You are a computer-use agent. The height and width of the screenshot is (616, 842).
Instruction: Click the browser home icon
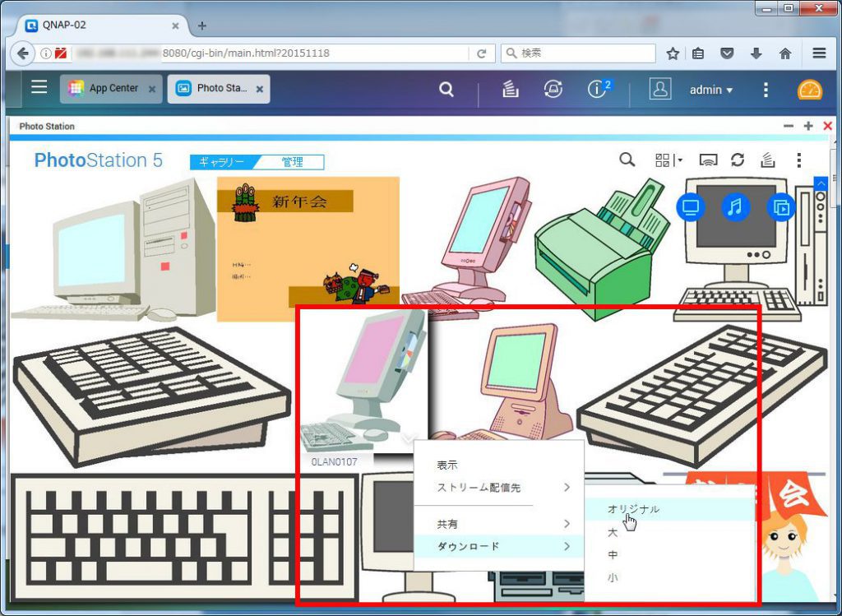click(x=785, y=53)
